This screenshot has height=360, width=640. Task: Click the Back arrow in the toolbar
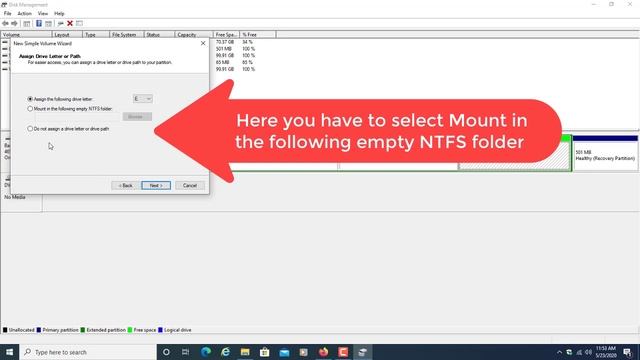(5, 24)
